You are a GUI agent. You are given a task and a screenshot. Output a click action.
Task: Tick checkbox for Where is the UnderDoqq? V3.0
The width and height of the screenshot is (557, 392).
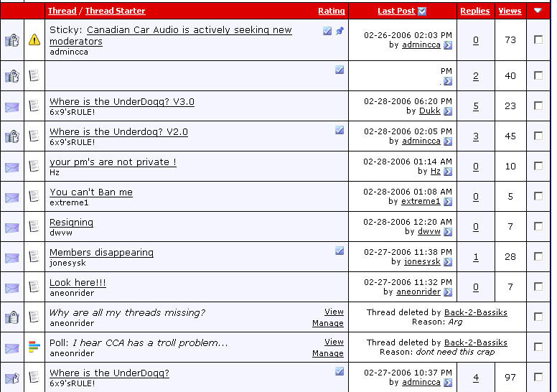538,106
